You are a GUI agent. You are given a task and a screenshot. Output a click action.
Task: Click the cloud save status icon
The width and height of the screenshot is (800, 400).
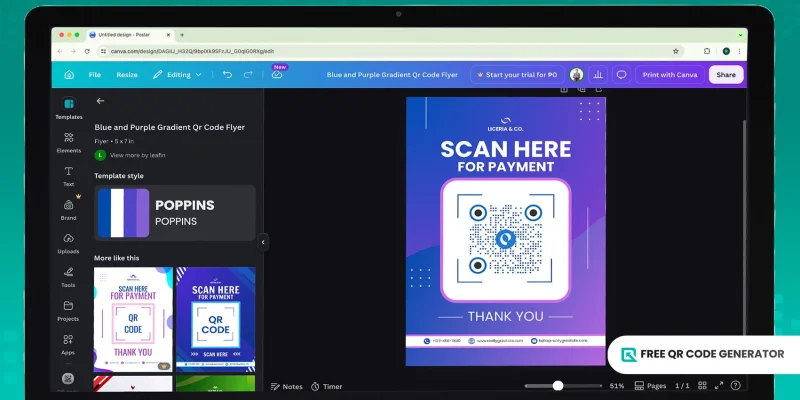coord(277,74)
